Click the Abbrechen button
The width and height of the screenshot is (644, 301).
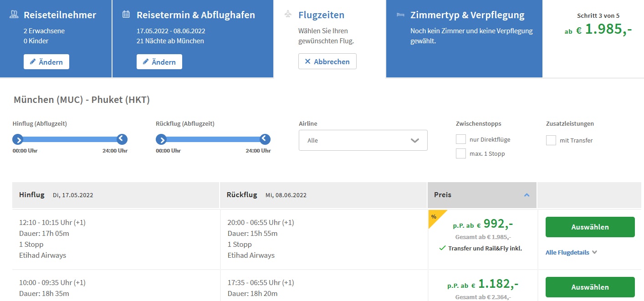327,61
